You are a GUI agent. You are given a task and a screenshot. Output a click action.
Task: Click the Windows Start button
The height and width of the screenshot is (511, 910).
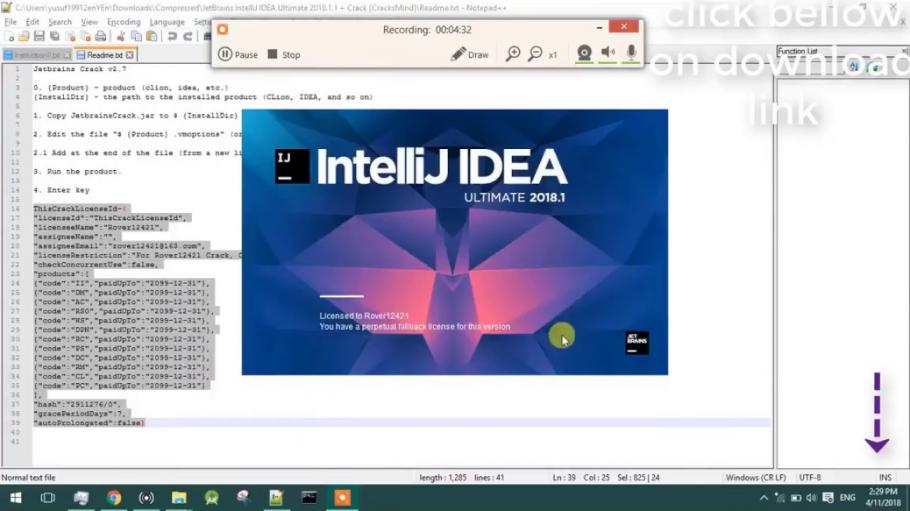(x=15, y=497)
